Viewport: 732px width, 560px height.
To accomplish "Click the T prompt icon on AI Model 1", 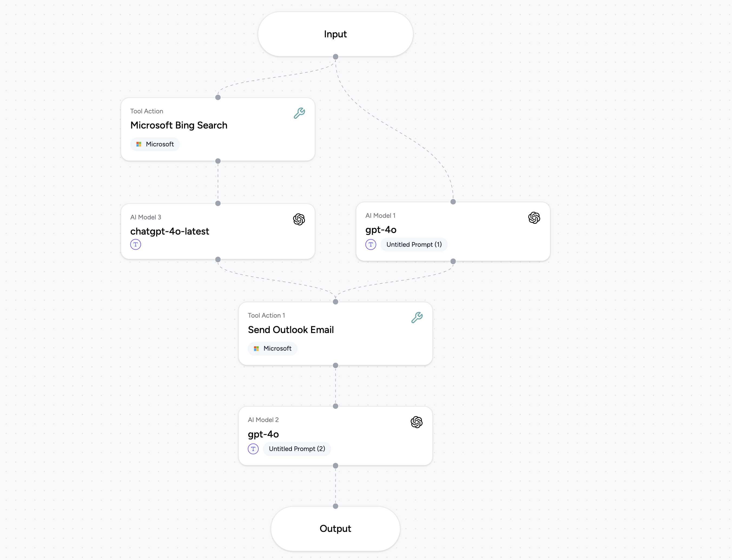I will (371, 244).
